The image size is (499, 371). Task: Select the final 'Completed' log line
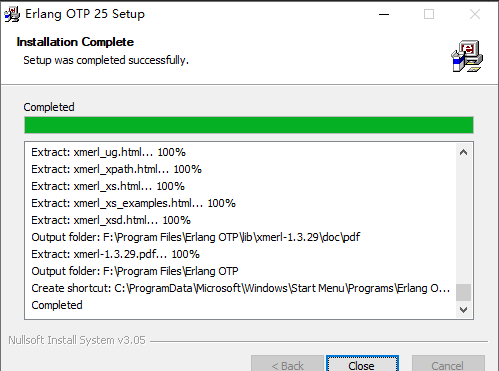[57, 305]
